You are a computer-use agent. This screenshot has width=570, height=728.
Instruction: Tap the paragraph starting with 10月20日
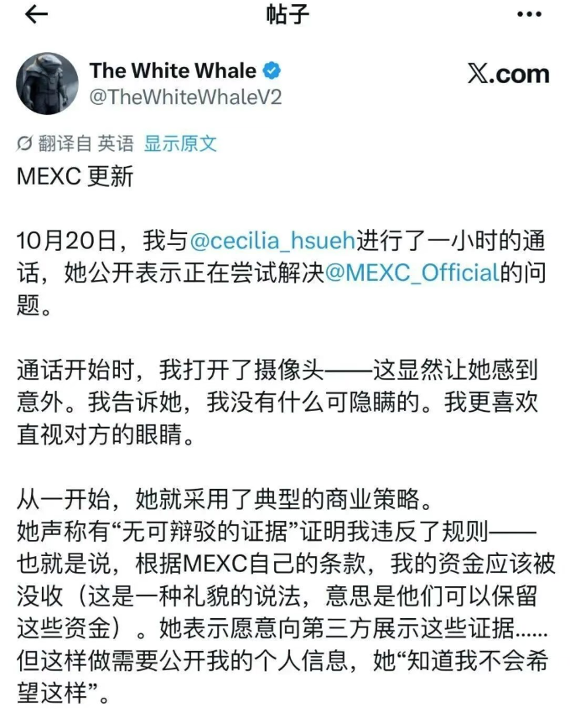point(282,273)
